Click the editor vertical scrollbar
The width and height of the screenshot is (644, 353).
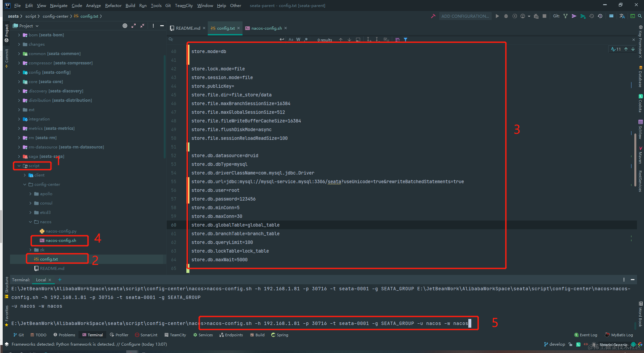(635, 160)
